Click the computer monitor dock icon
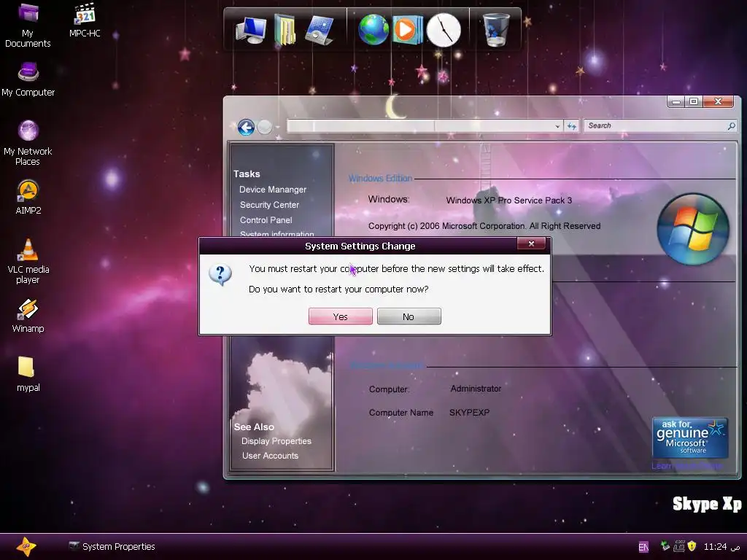 [x=251, y=29]
